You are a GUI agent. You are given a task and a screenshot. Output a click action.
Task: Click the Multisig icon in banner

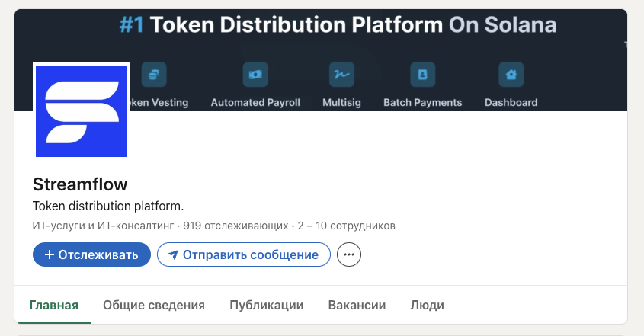(x=341, y=75)
